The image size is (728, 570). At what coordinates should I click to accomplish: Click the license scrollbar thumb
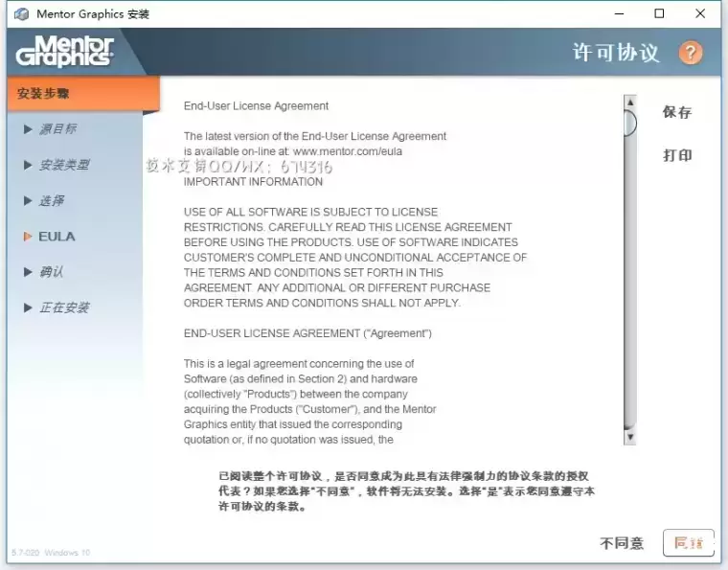[630, 123]
